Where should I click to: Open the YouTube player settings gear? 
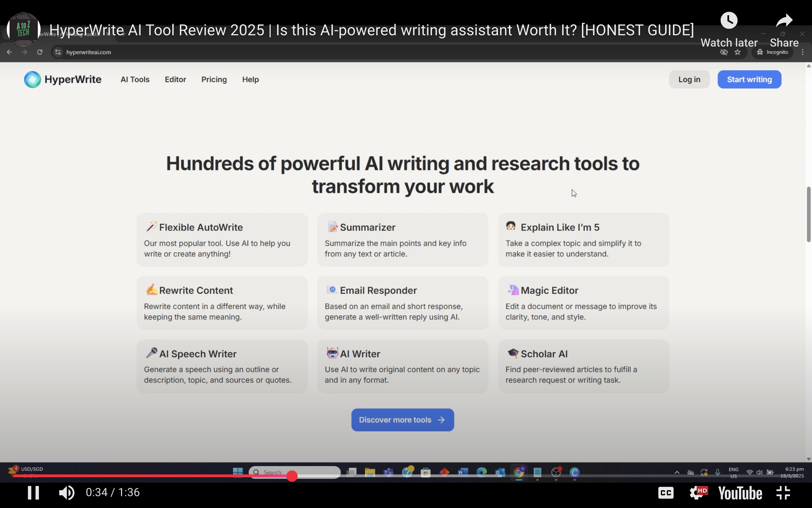698,493
